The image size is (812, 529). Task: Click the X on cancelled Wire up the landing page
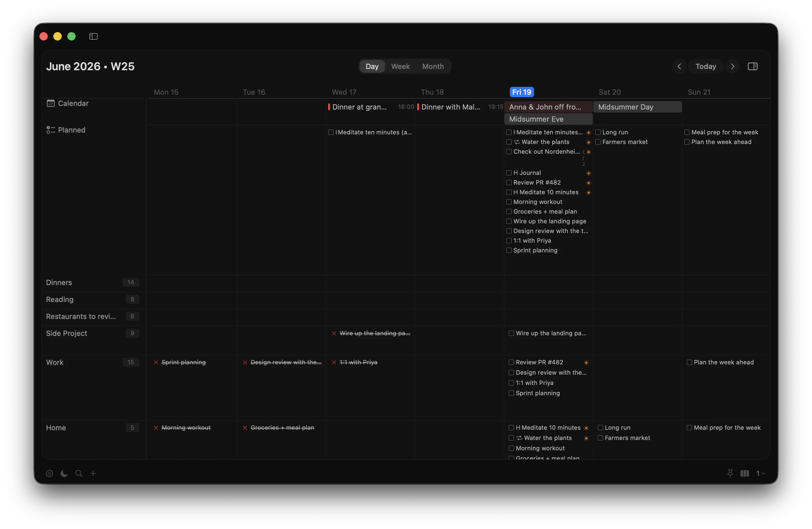coord(334,333)
